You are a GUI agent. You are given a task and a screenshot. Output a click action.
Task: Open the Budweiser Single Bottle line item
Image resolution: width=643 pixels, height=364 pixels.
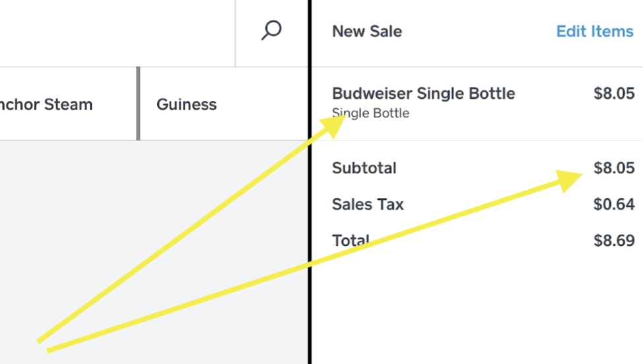point(423,94)
